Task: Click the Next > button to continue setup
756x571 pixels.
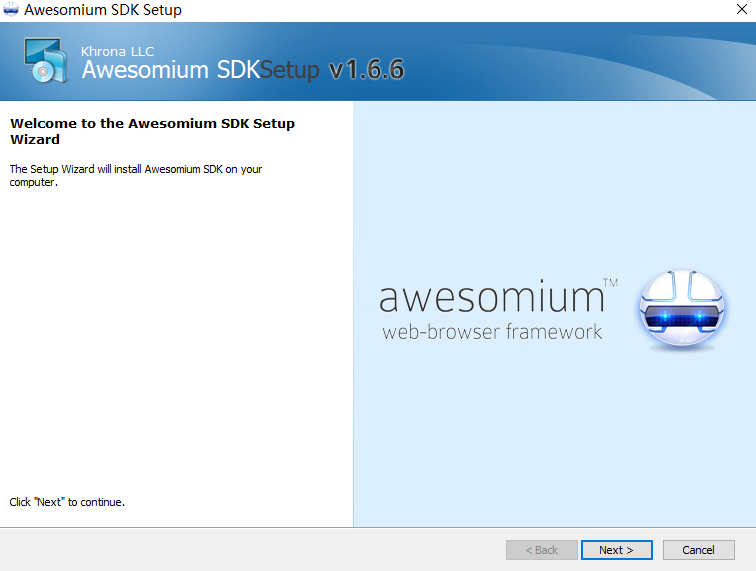Action: pyautogui.click(x=617, y=550)
